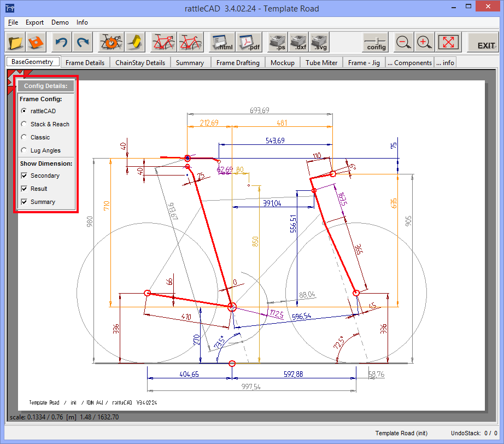Click the orange 850 dimension value
This screenshot has width=504, height=444.
pos(255,242)
